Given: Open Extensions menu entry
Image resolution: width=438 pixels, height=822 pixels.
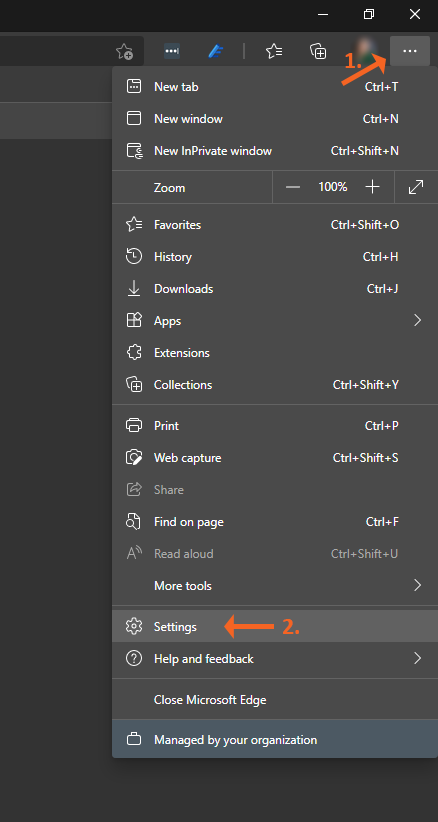Looking at the screenshot, I should click(x=275, y=353).
